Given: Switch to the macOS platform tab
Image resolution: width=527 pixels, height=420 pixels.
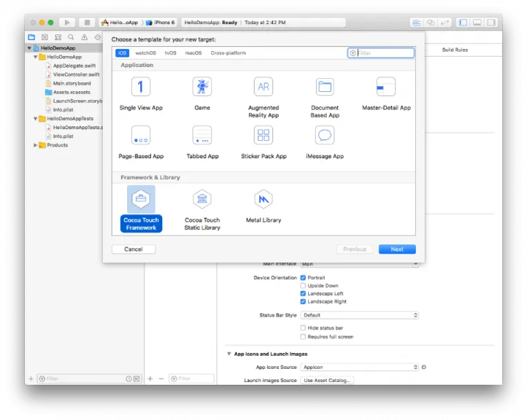Looking at the screenshot, I should [193, 53].
